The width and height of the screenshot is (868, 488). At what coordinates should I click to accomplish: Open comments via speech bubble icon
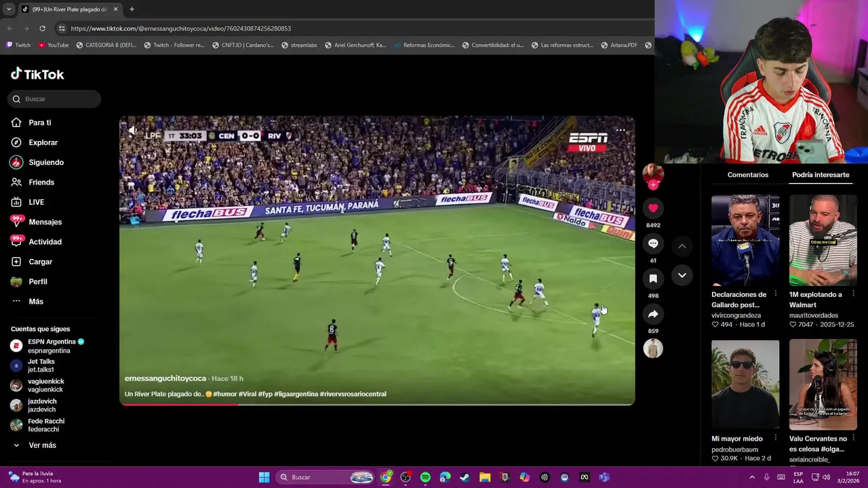(x=653, y=243)
